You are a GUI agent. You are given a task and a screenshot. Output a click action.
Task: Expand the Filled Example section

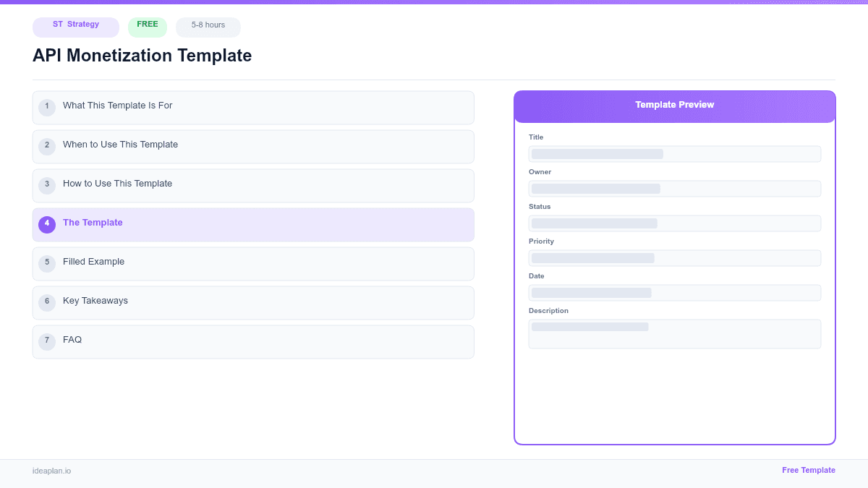[253, 263]
